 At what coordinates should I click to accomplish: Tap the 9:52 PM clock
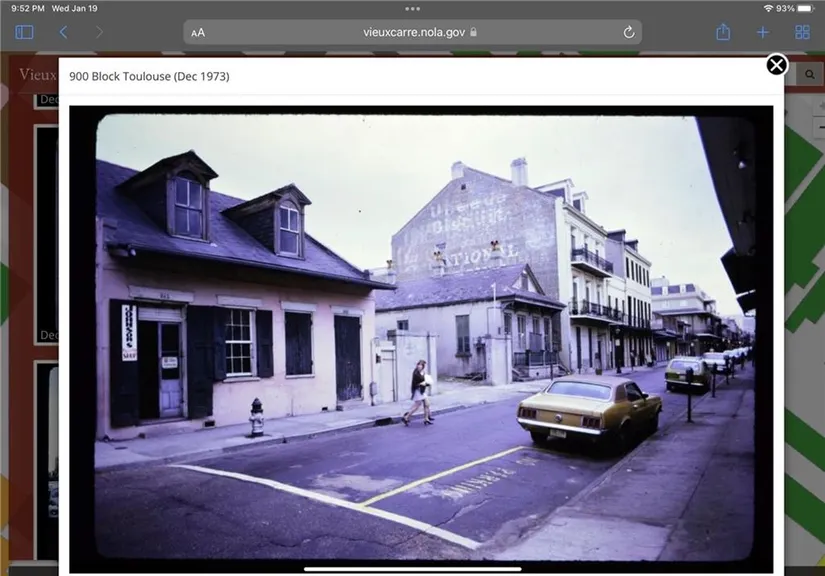tap(25, 8)
